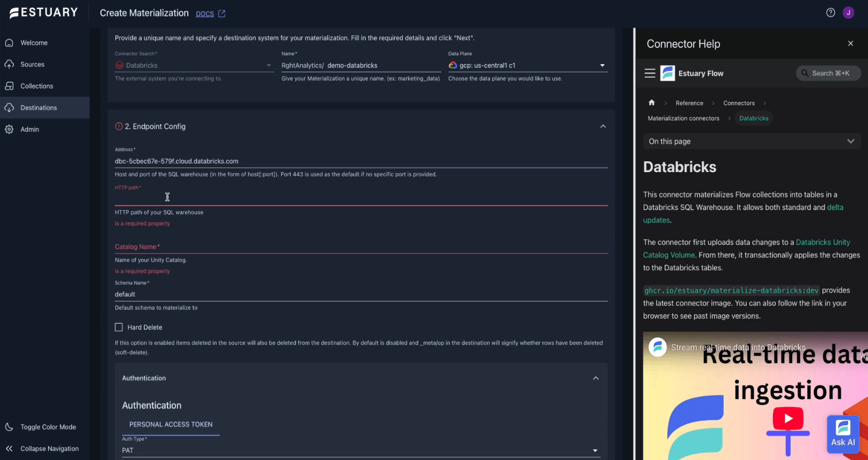Viewport: 868px width, 460px height.
Task: Click the Google Cloud icon in Data Plane
Action: click(x=453, y=65)
